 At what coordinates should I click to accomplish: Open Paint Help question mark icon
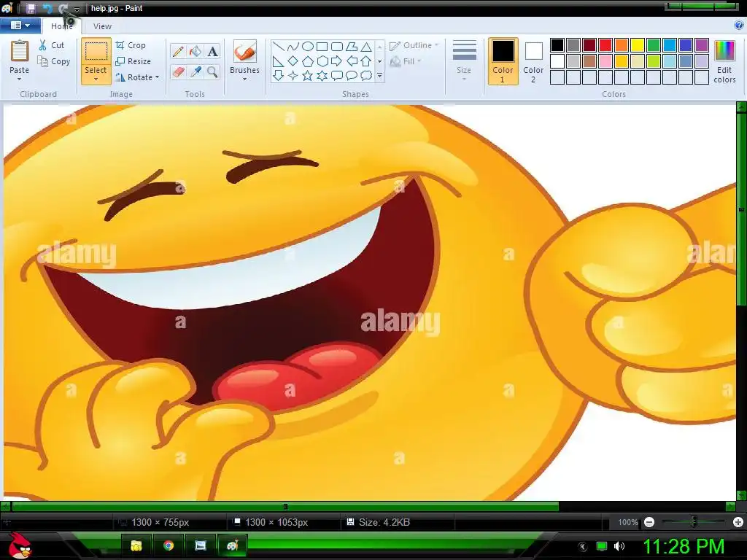point(739,26)
